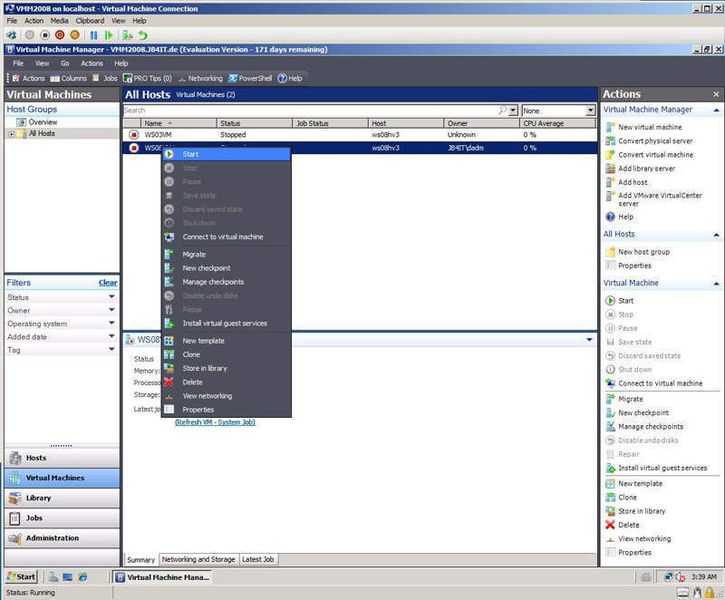Click the Columns toolbar button
The image size is (725, 600).
tap(68, 78)
